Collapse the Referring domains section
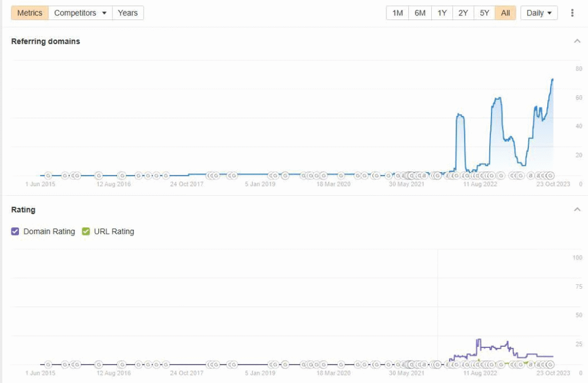This screenshot has height=383, width=588. tap(577, 41)
